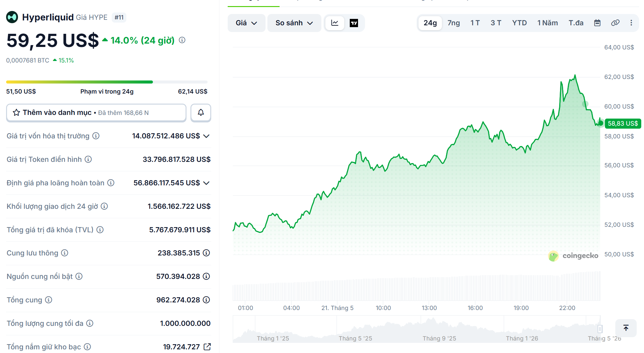Switch to TradingView chart icon
The height and width of the screenshot is (353, 644).
354,23
